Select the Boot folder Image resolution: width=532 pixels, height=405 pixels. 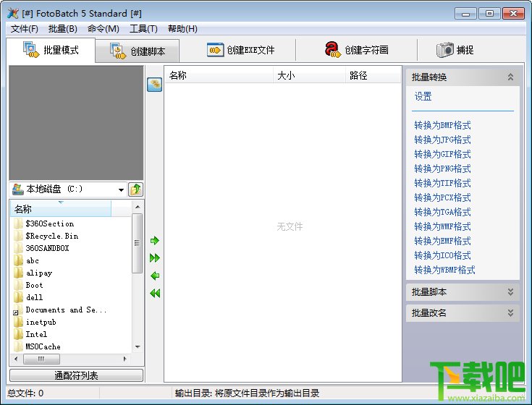coord(28,285)
